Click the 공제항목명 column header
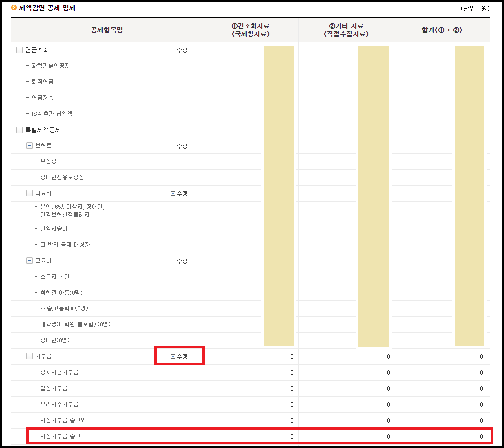The image size is (504, 448). [107, 30]
